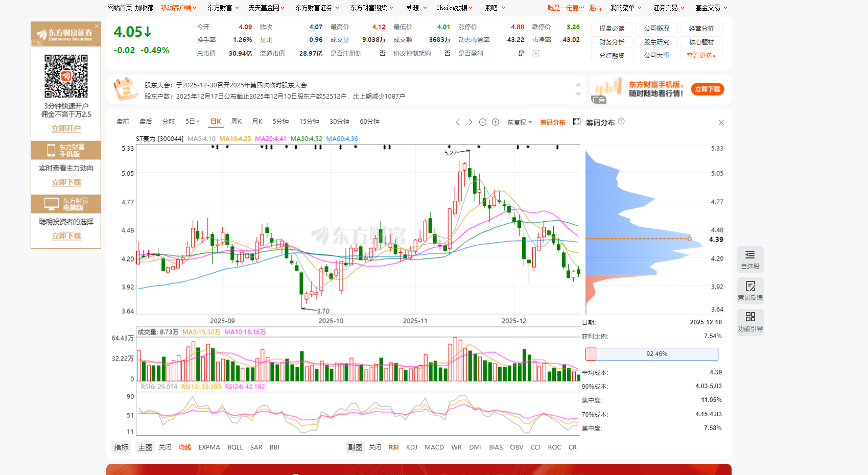The image size is (868, 475).
Task: Turn off the sub chart via 副图 关闭
Action: 375,447
